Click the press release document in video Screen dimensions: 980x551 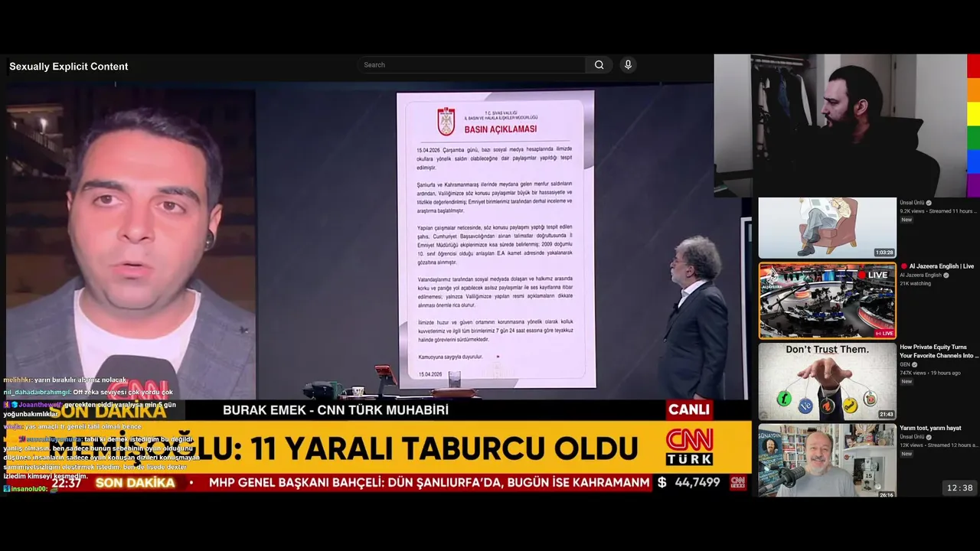click(495, 239)
